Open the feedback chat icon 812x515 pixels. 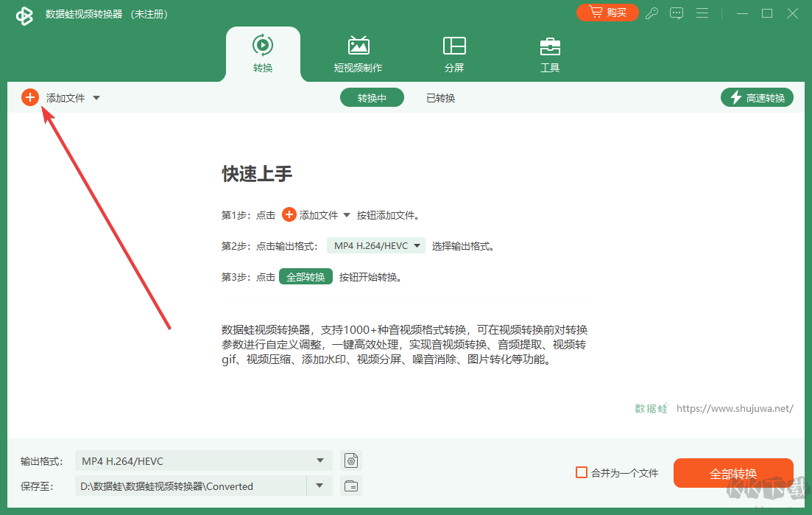[677, 13]
